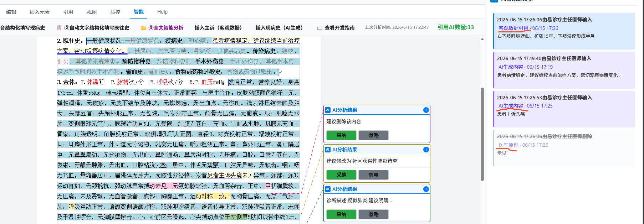The height and width of the screenshot is (224, 644).
Task: Click 采纳 on the 疑似肺炎 diagnosis suggestion
Action: [341, 214]
